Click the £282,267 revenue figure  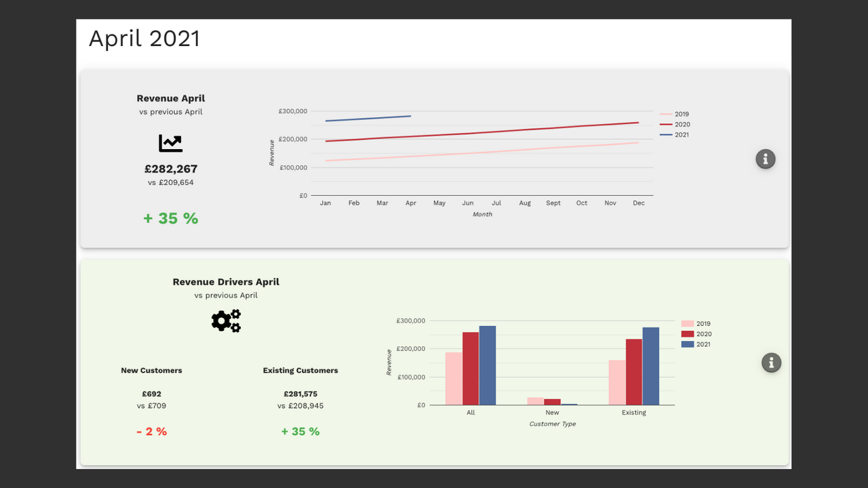171,169
